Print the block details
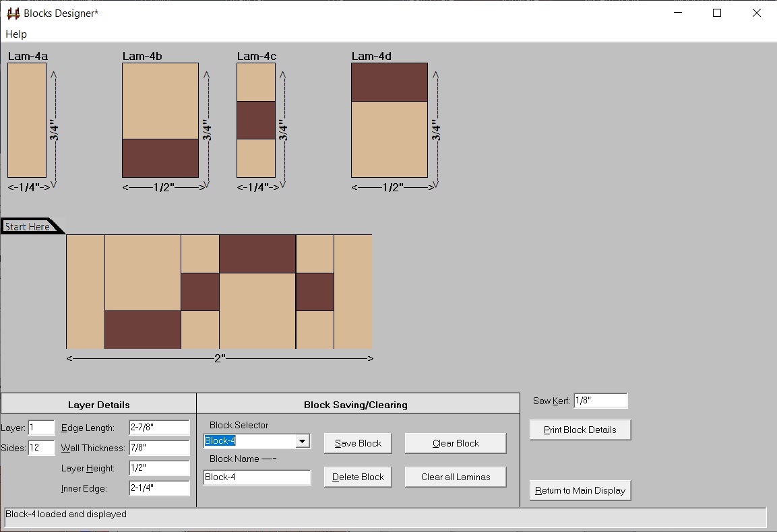This screenshot has width=777, height=532. 580,429
